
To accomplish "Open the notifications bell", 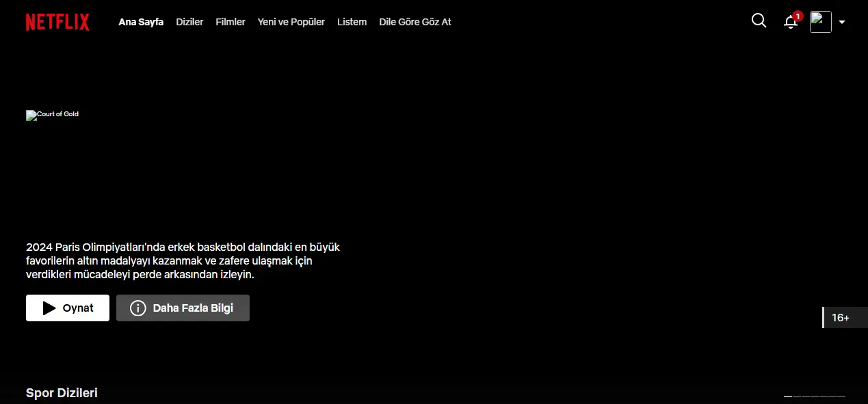I will click(x=791, y=21).
